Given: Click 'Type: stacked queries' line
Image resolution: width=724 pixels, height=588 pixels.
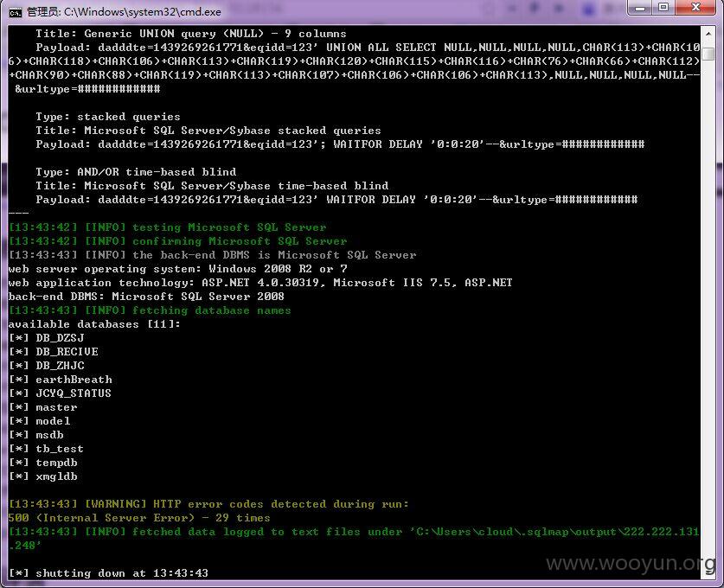Looking at the screenshot, I should tap(108, 117).
